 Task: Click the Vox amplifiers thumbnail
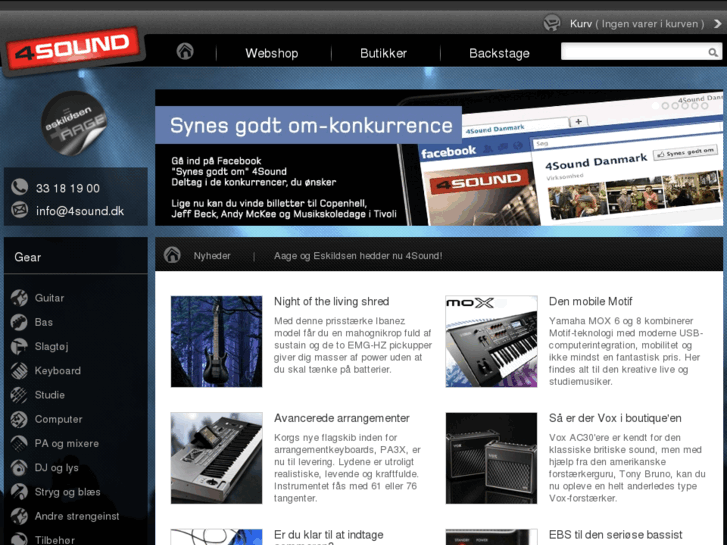coord(491,458)
